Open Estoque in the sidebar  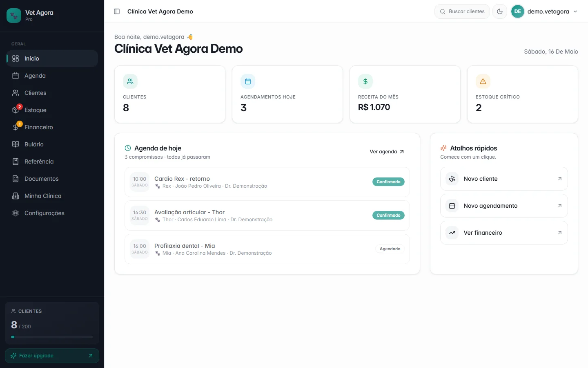click(52, 110)
